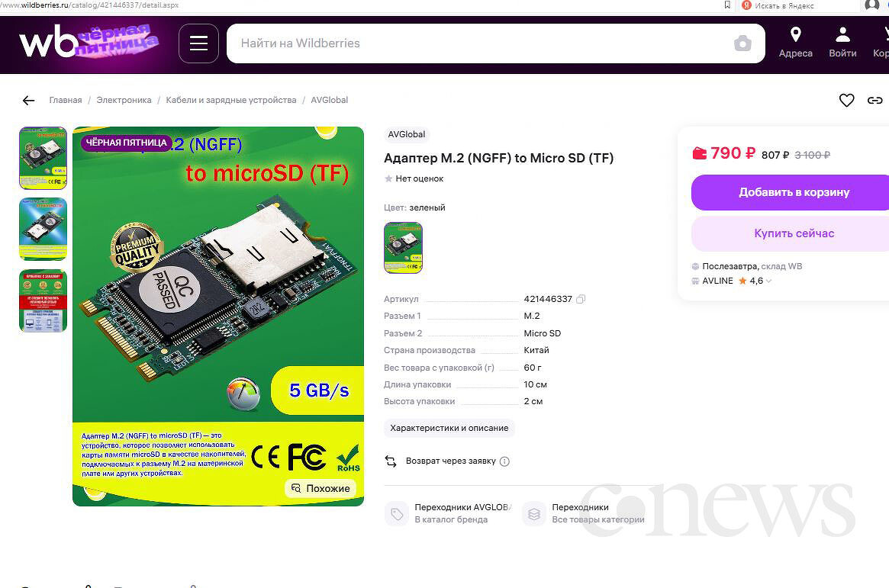
Task: Click Похожие similar items button
Action: pos(320,488)
